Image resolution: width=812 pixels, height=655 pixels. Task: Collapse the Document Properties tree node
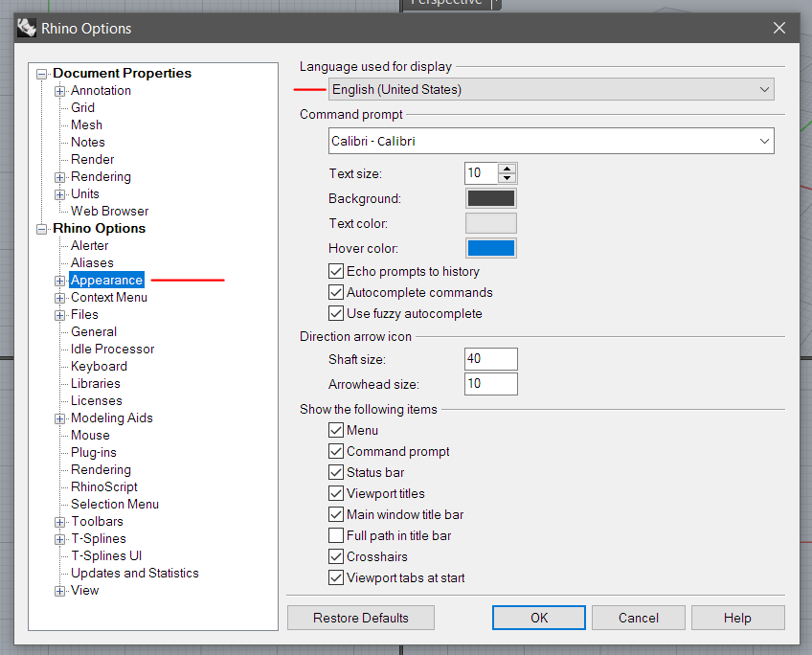[42, 74]
